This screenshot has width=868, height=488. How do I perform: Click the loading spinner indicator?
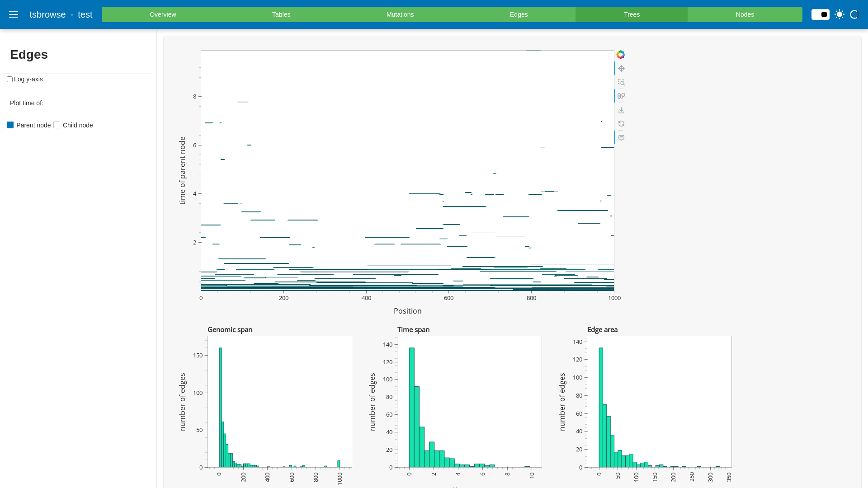pos(854,14)
